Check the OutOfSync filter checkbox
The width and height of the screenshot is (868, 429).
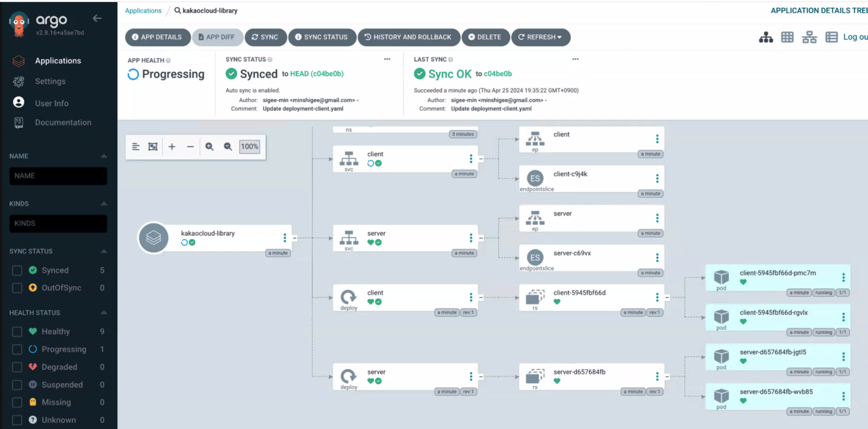[x=17, y=288]
